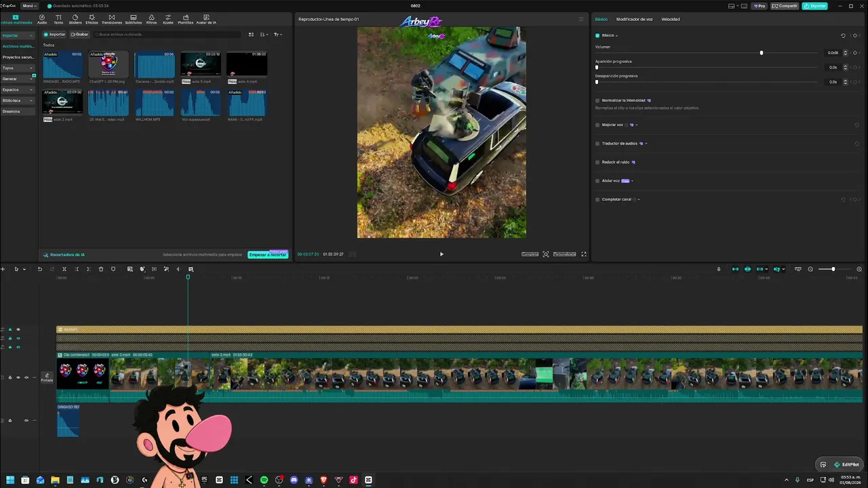Enable Reducir el ruido

pos(597,162)
